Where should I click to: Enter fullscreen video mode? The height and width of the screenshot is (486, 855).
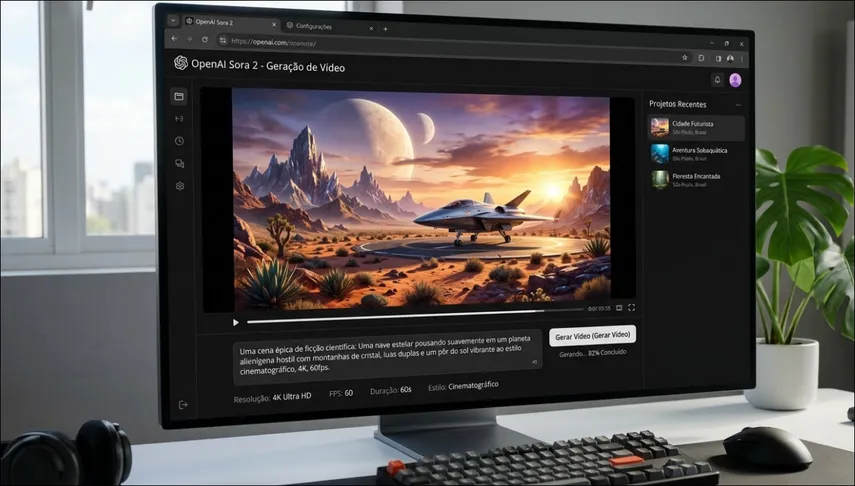tap(631, 308)
